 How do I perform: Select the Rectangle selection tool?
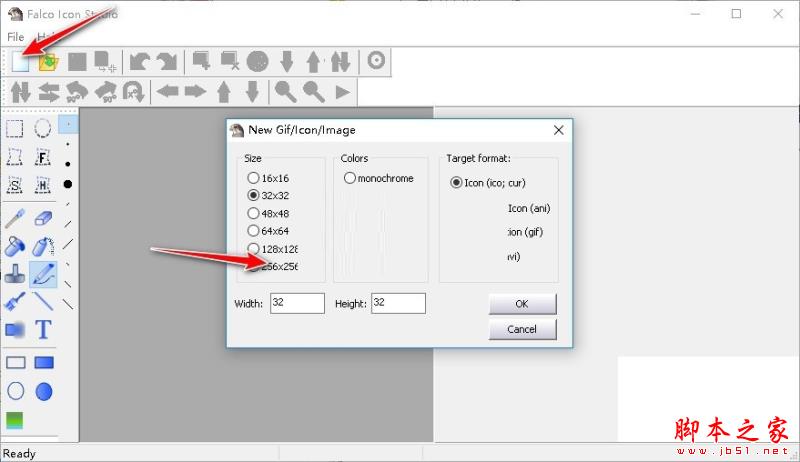click(x=14, y=129)
